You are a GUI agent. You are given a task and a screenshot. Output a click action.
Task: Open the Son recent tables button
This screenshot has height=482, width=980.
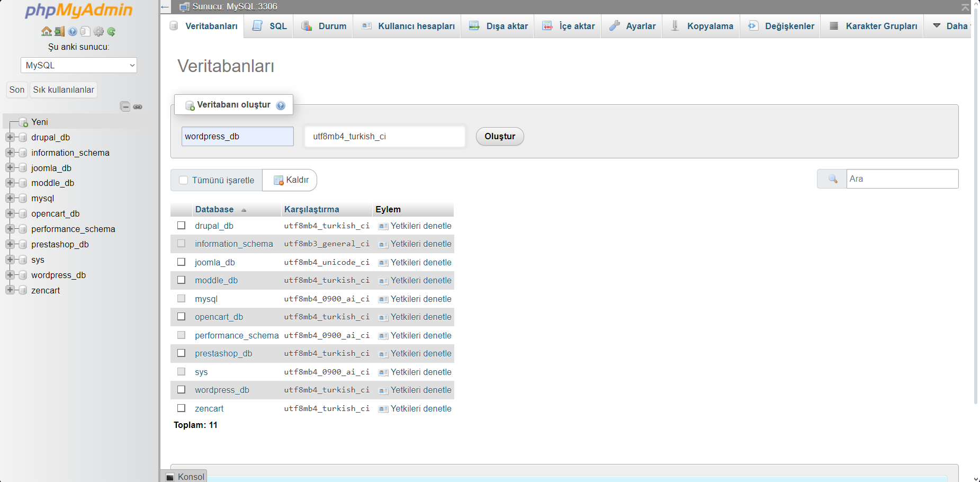click(x=17, y=90)
